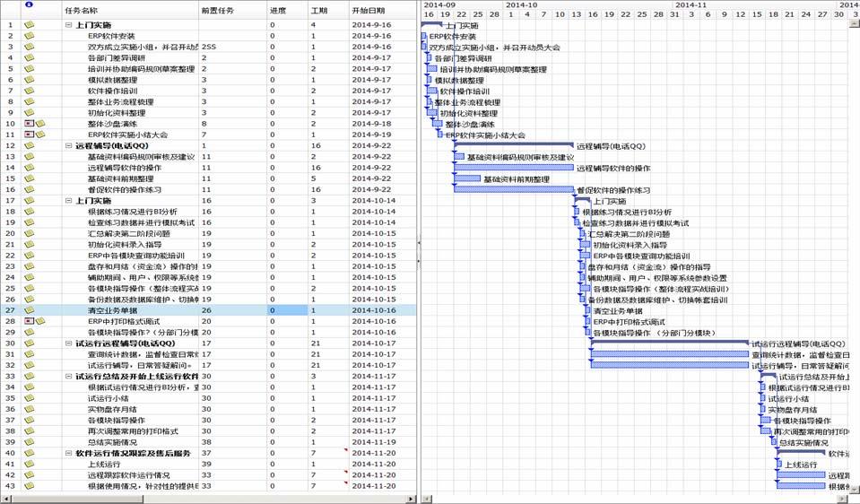Click the note icon beside 模拟数据整理

[x=29, y=80]
